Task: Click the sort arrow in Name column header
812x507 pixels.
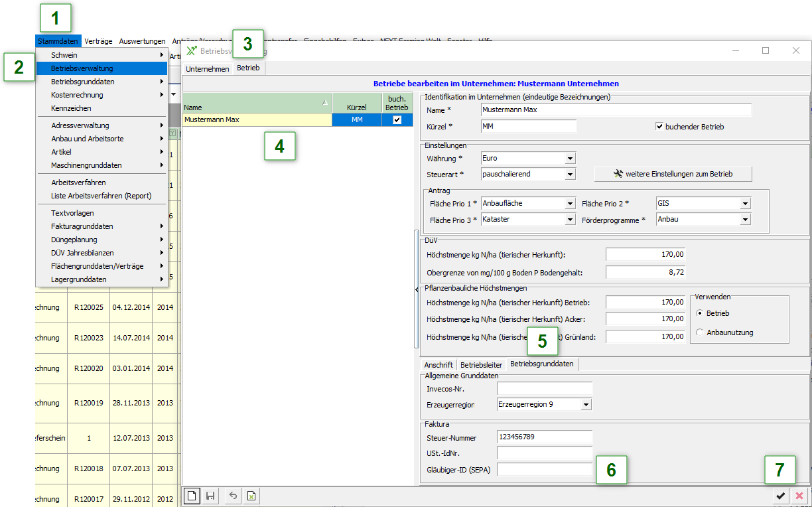Action: click(324, 102)
